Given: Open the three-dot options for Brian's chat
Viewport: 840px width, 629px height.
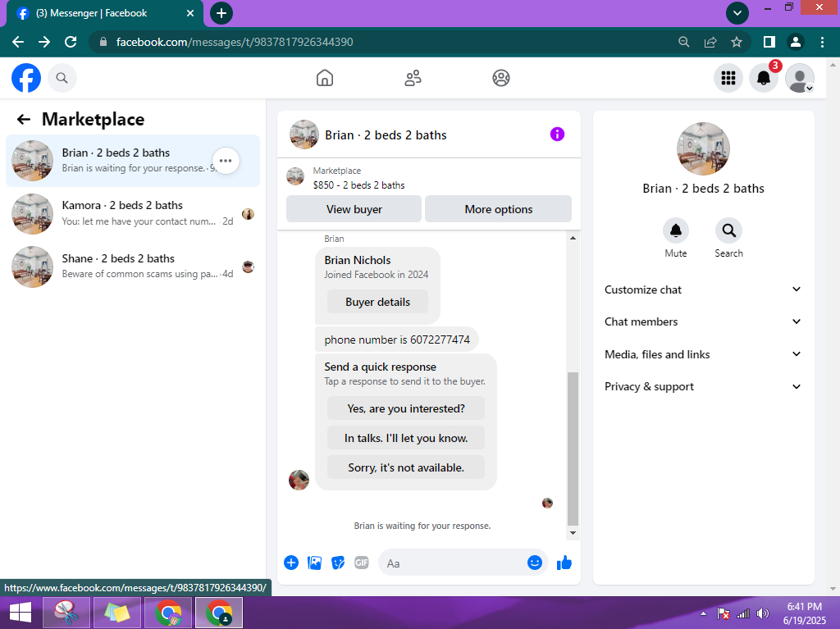Looking at the screenshot, I should (226, 161).
